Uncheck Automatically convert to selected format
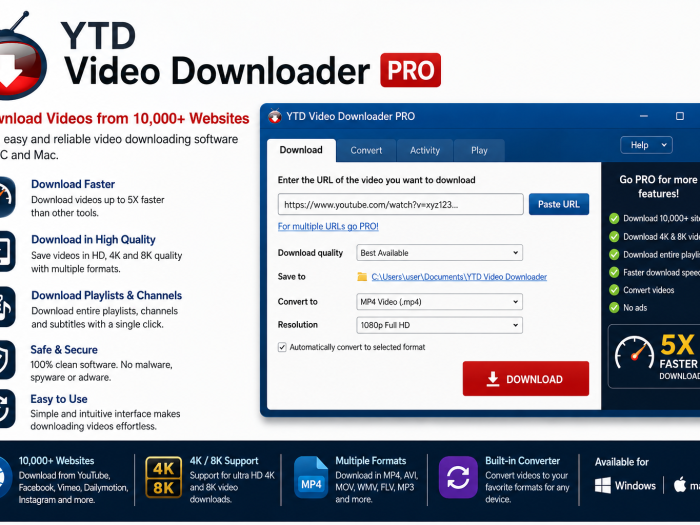Viewport: 700px width, 525px height. click(x=282, y=347)
